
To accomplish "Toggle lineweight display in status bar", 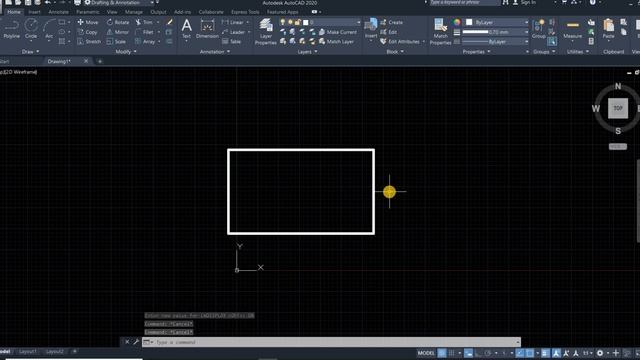I will [545, 353].
